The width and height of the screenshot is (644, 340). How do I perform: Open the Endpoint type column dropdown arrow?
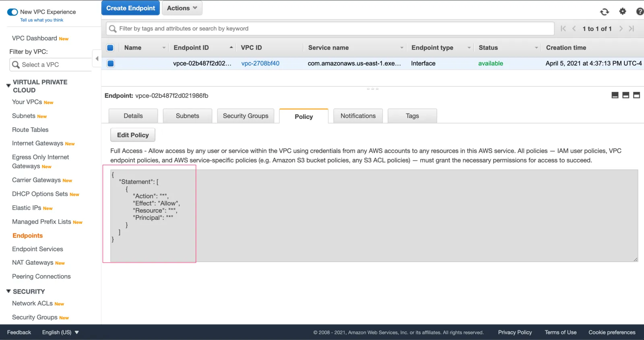tap(469, 47)
